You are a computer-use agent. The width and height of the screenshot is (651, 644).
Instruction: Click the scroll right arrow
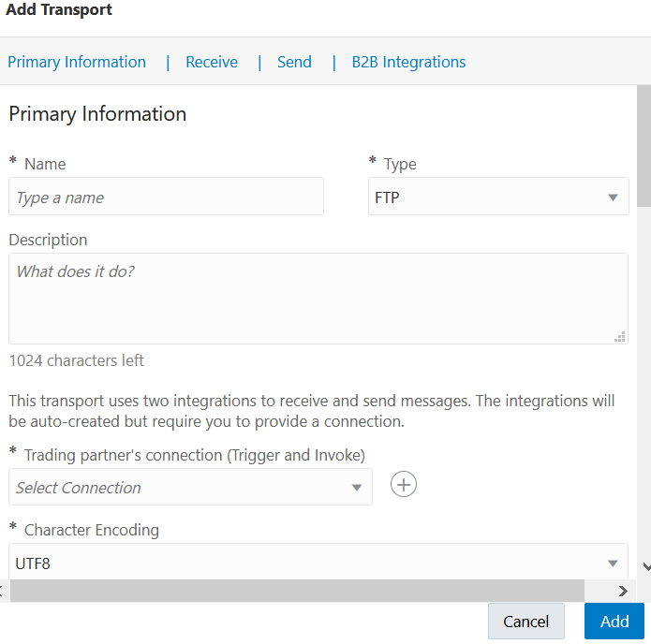point(623,591)
